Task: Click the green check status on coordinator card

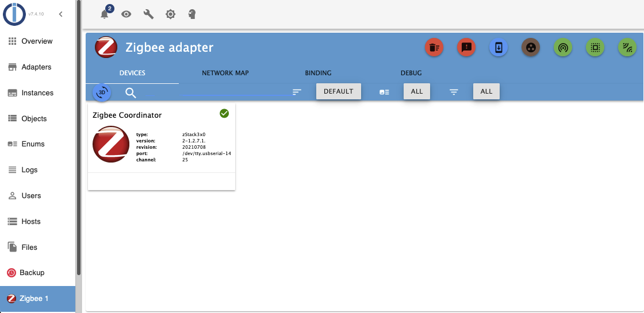Action: 224,113
